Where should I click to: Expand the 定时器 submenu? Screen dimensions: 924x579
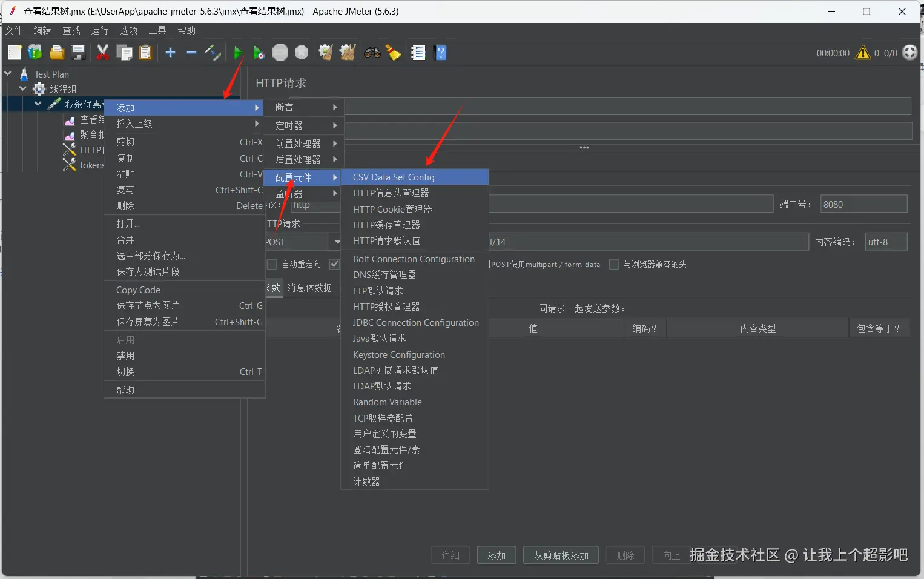[x=305, y=125]
